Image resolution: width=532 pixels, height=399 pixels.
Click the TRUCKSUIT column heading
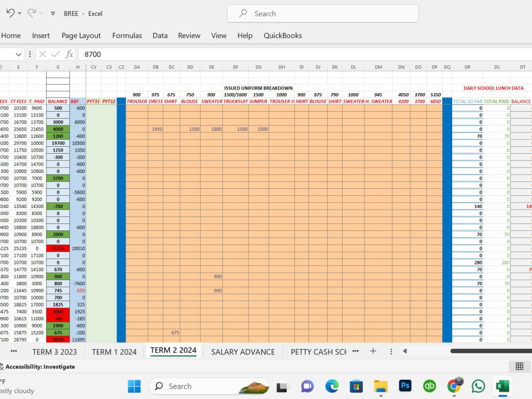coord(236,102)
